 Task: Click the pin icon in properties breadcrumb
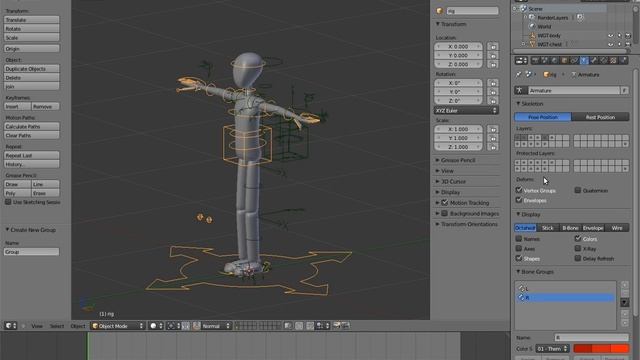[518, 75]
